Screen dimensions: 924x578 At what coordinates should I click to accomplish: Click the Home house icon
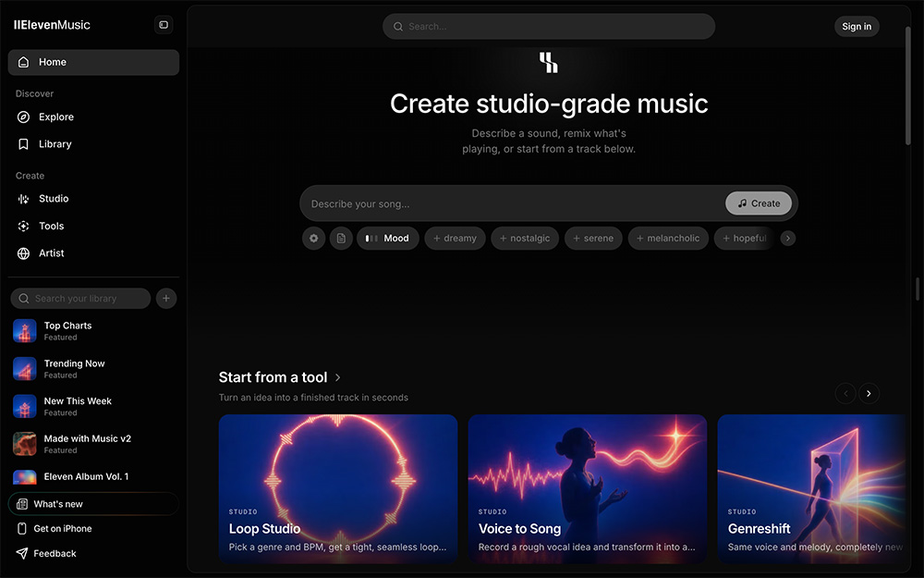pyautogui.click(x=24, y=62)
